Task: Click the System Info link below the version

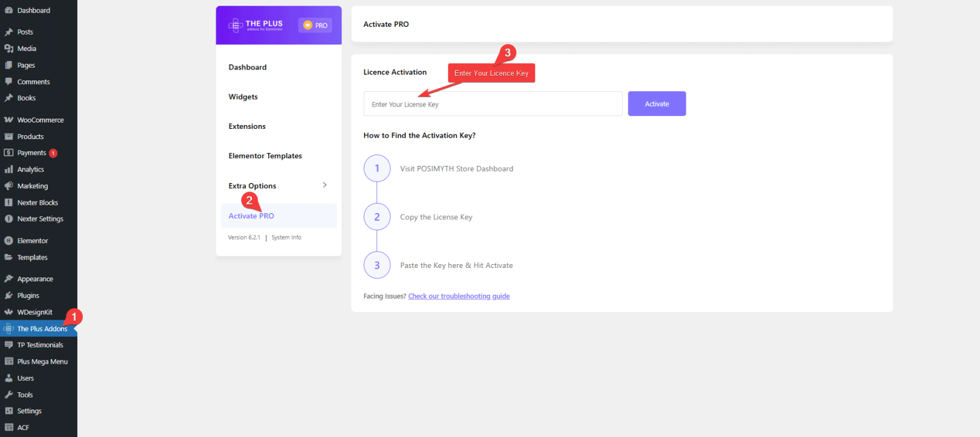Action: click(x=286, y=237)
